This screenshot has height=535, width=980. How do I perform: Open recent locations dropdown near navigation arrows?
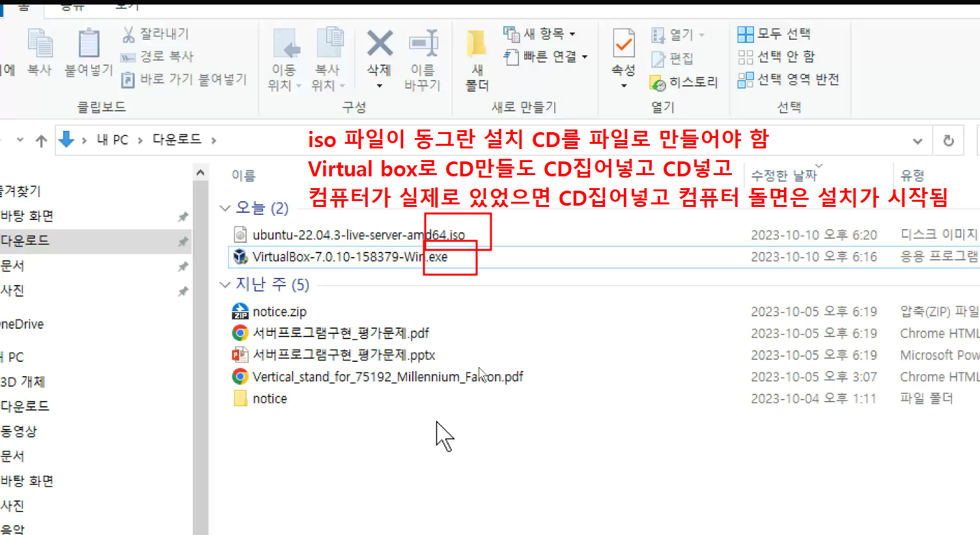(x=20, y=139)
